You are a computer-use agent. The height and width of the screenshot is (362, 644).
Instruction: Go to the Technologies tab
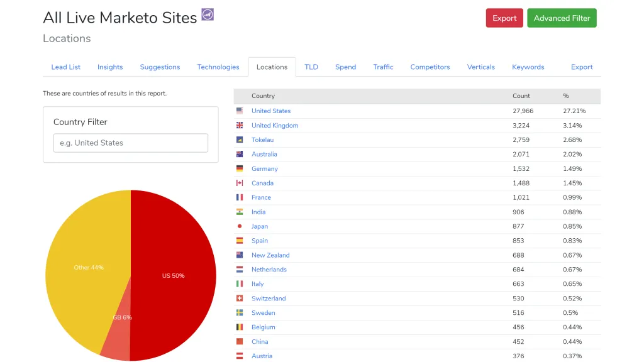(x=218, y=67)
